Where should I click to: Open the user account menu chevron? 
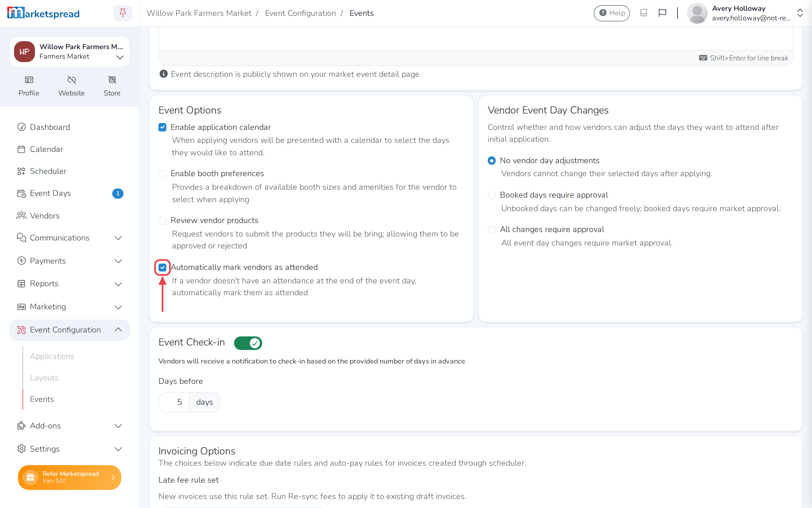(800, 13)
